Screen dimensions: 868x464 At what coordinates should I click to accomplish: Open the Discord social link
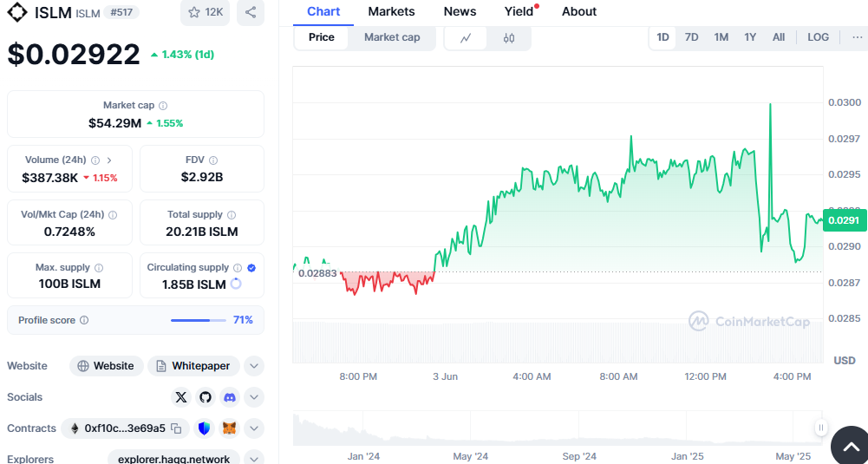(x=229, y=397)
